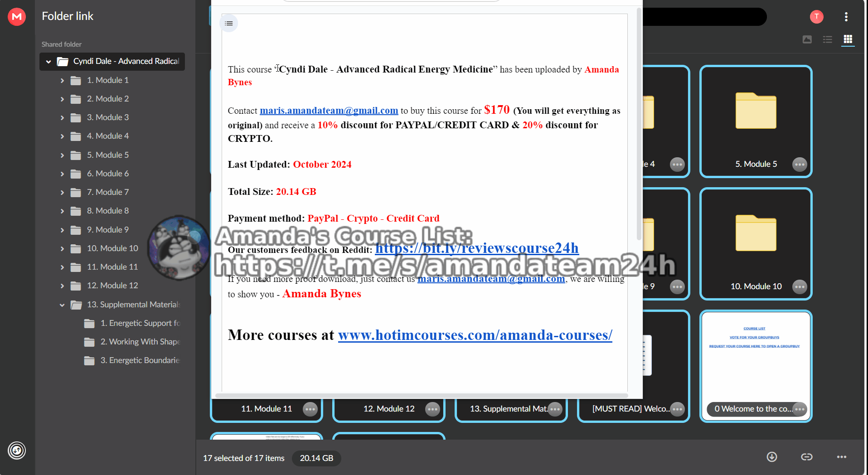The width and height of the screenshot is (868, 475).
Task: Switch to image preview view icon
Action: pos(807,39)
